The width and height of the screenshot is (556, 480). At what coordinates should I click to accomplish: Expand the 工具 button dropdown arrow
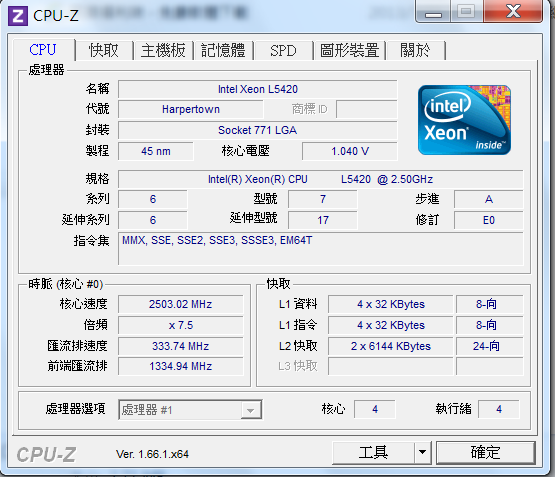(x=422, y=452)
